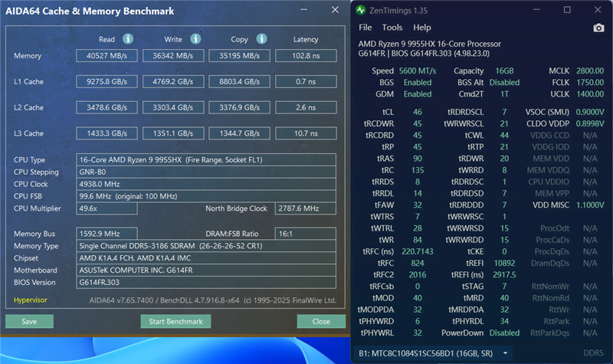Select the L2 Cache copy value 3376.9 GB/s
This screenshot has width=613, height=364.
click(239, 107)
